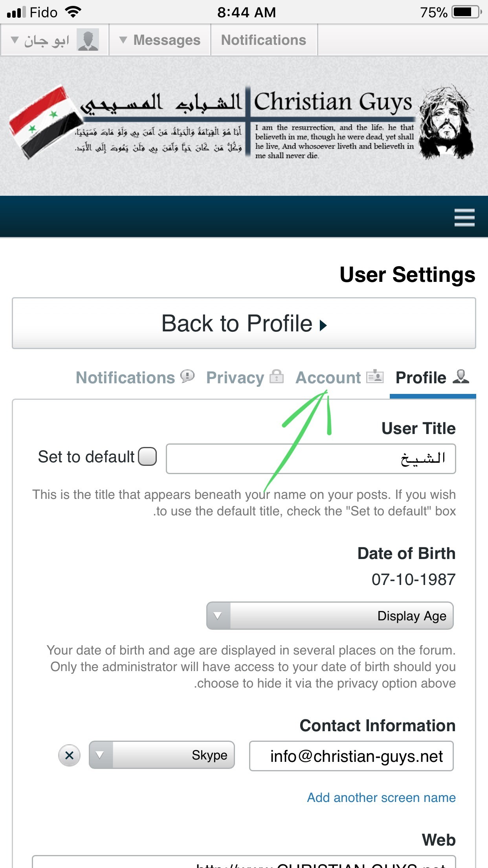Open the Skype service dropdown
Image resolution: width=488 pixels, height=868 pixels.
(x=161, y=755)
